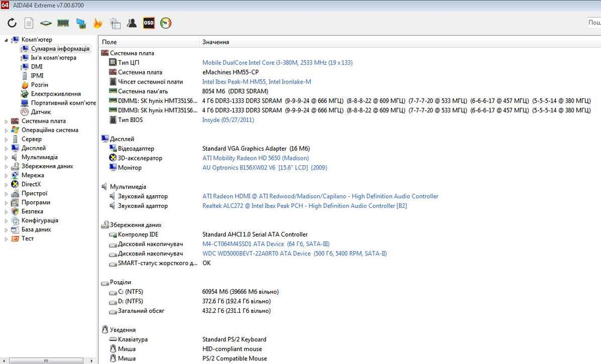Click the report wizard toolbar icon
The width and height of the screenshot is (601, 364).
pos(115,23)
